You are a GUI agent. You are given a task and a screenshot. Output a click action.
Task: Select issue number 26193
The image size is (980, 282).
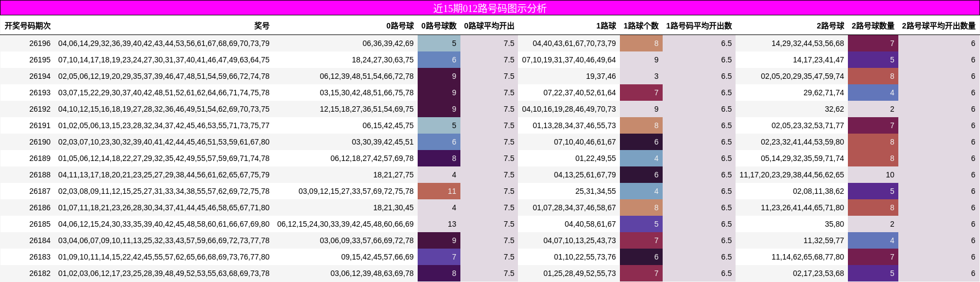click(40, 93)
